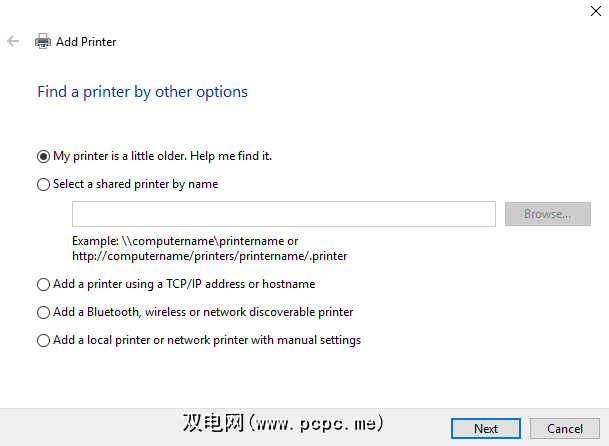Click the Next button

pyautogui.click(x=486, y=428)
